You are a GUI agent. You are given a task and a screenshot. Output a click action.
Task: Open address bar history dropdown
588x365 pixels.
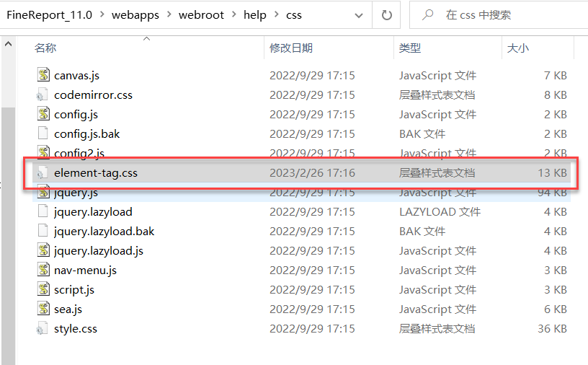pos(359,15)
